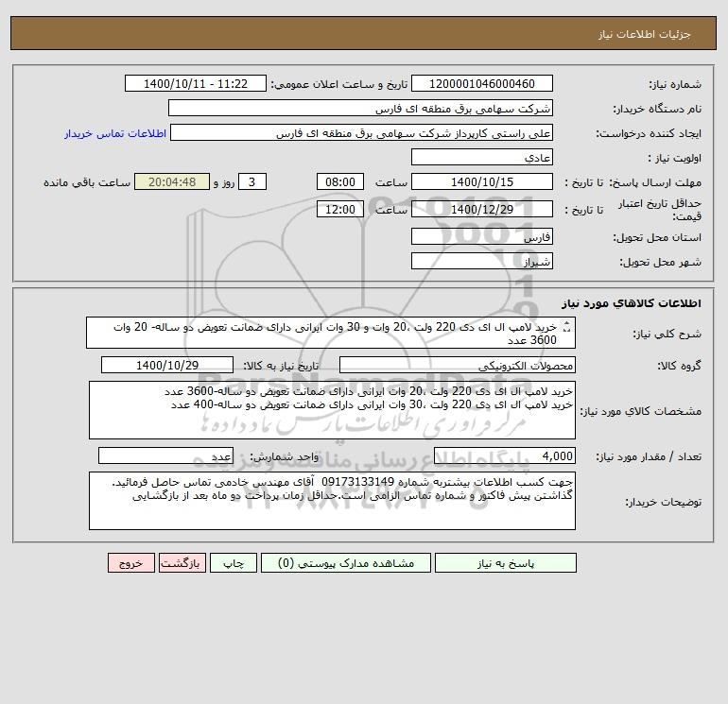This screenshot has width=728, height=704.
Task: Click the announcement date field 1400/10/11 - 11:22
Action: (x=196, y=83)
